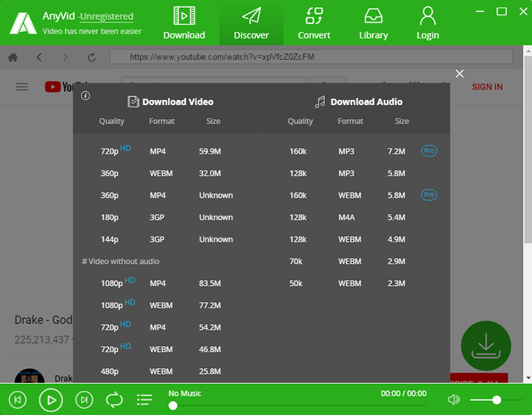Click the page vertical scrollbar

tap(528, 149)
